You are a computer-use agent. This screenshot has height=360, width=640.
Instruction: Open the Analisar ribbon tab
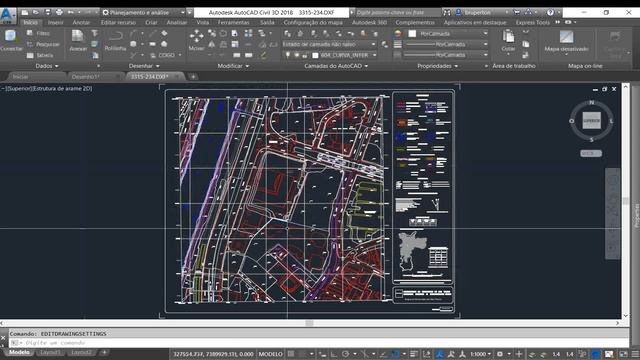[177, 22]
